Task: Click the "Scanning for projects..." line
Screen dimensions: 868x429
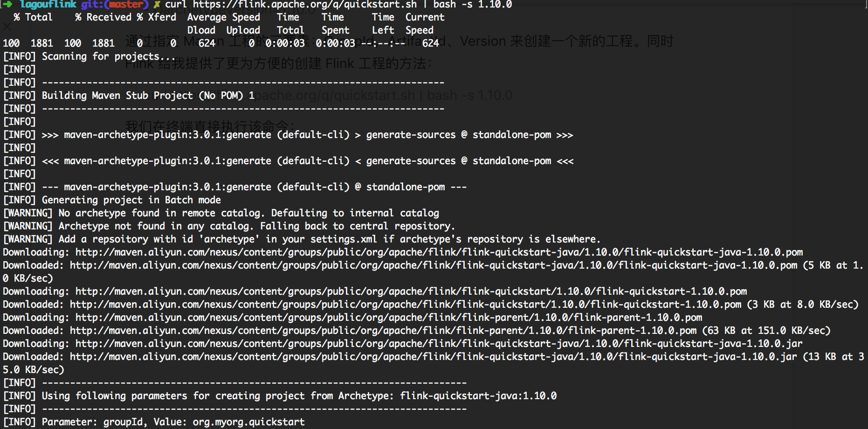Action: (109, 56)
